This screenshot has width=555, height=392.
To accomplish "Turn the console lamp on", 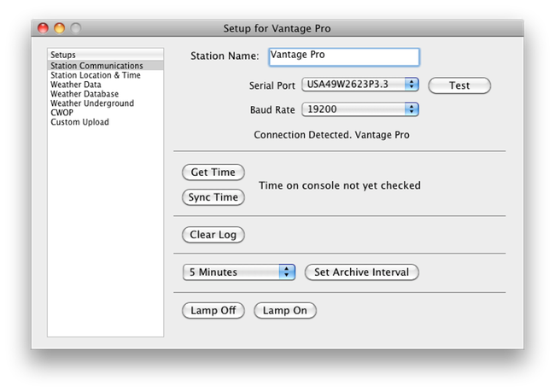I will pyautogui.click(x=285, y=311).
